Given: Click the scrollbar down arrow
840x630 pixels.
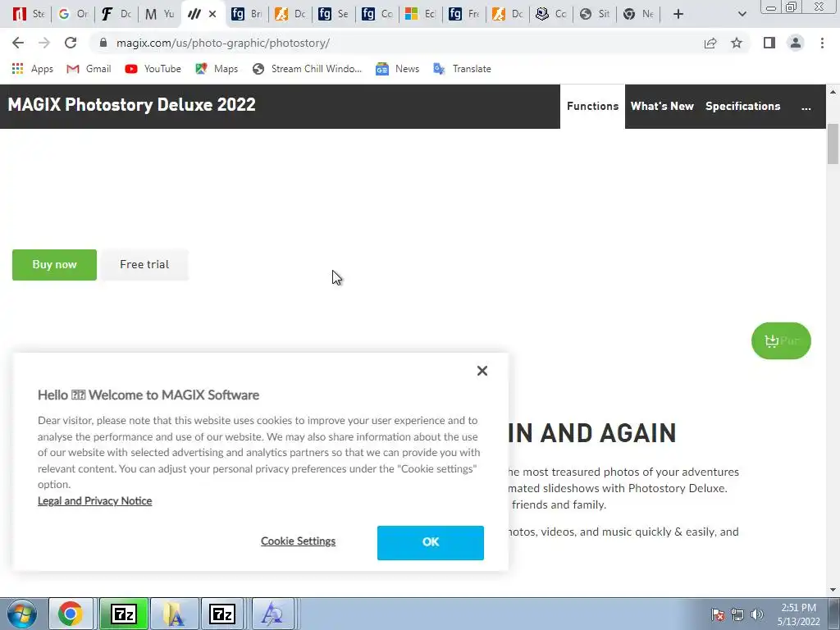Looking at the screenshot, I should pyautogui.click(x=833, y=590).
